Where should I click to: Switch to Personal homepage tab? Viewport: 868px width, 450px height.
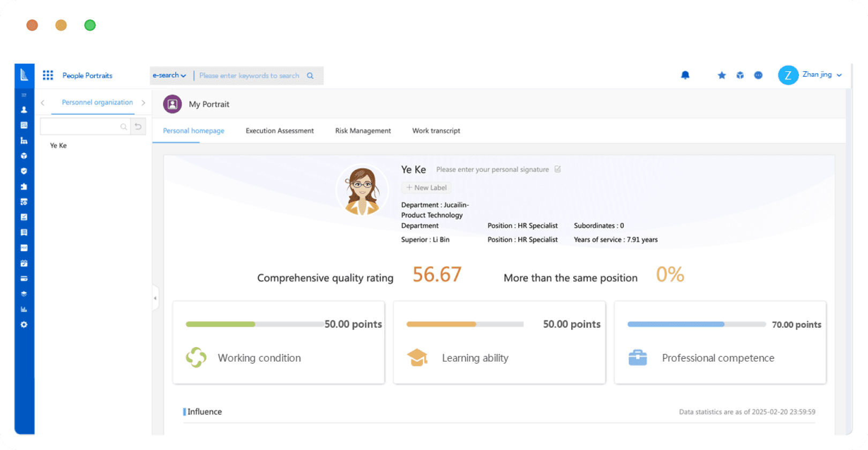pos(193,131)
